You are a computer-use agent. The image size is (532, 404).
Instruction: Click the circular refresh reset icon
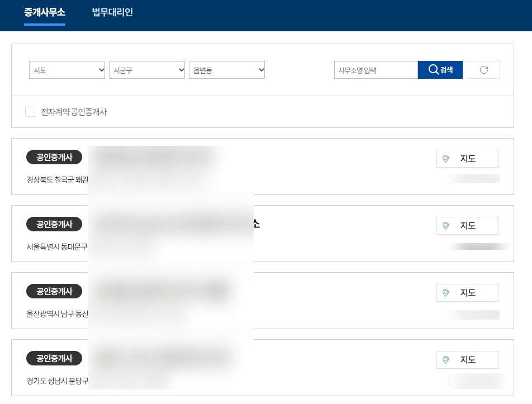coord(484,70)
